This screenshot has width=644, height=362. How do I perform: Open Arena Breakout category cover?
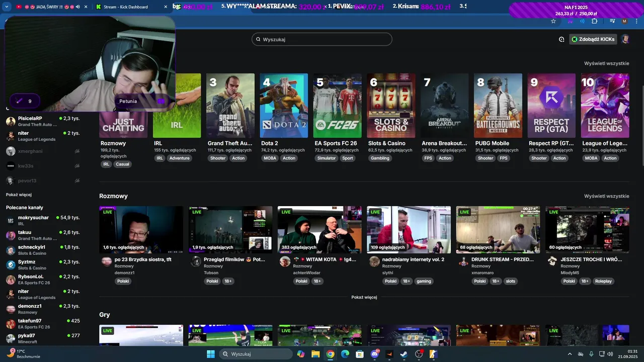[x=444, y=106]
